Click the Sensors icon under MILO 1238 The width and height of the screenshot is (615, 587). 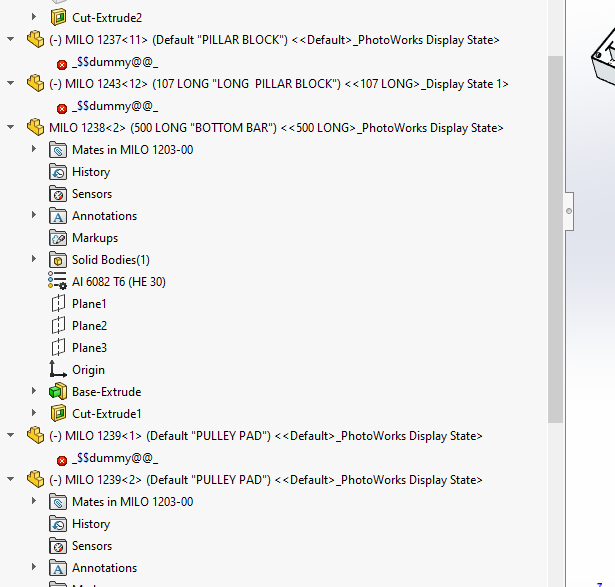(x=58, y=194)
